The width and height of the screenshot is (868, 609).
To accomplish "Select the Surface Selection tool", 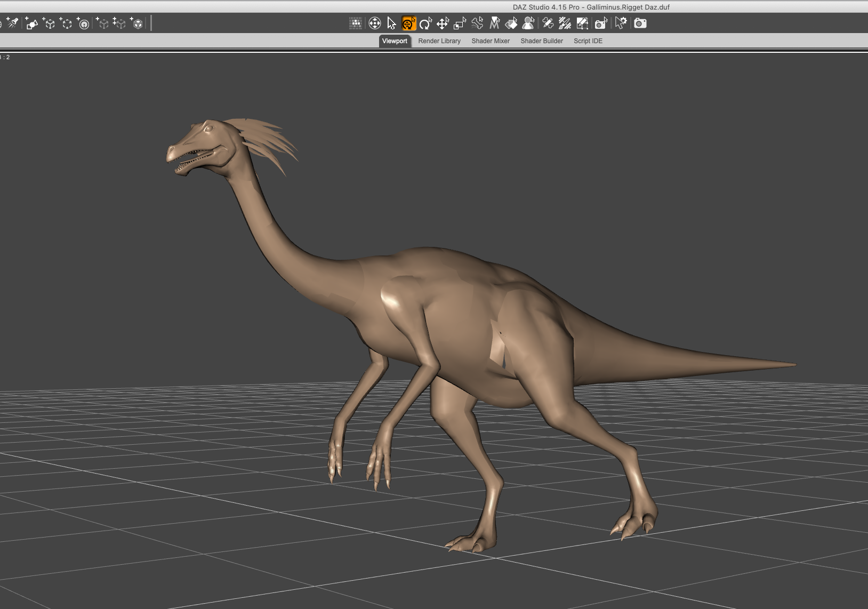I will click(x=511, y=23).
